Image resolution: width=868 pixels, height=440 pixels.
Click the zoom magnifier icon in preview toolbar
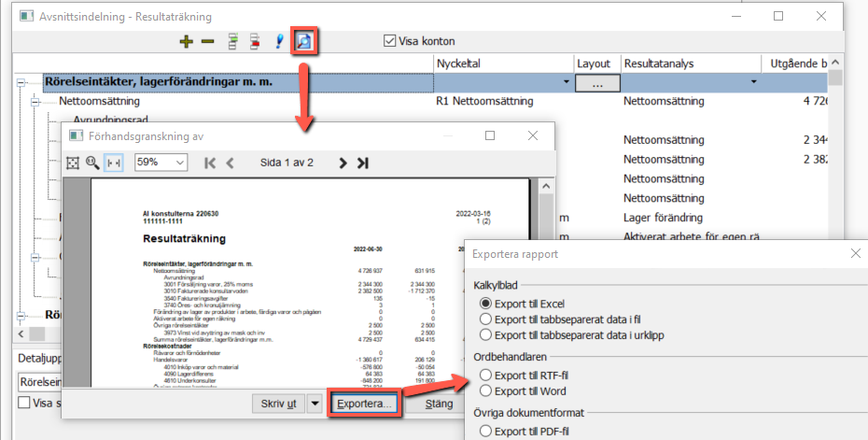(x=92, y=163)
